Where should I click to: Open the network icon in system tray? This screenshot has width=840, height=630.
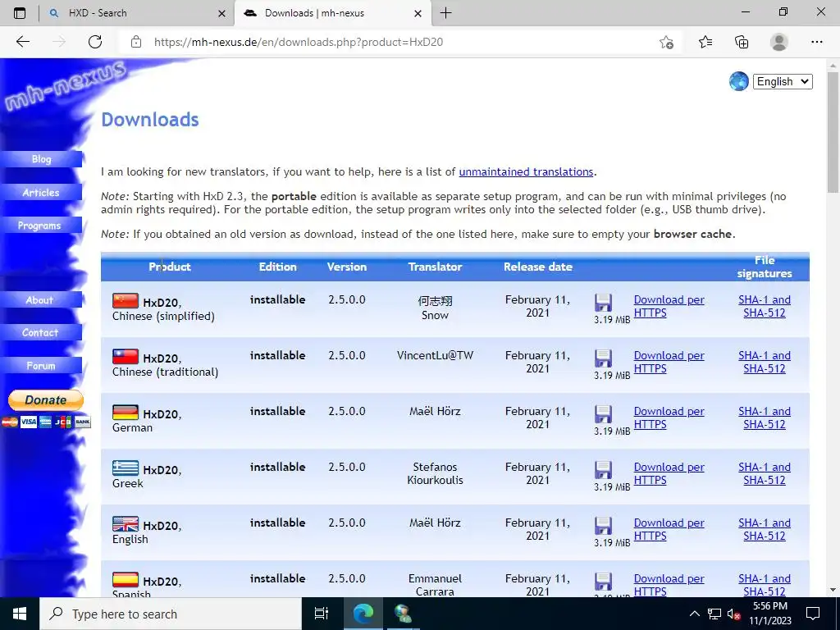[714, 614]
